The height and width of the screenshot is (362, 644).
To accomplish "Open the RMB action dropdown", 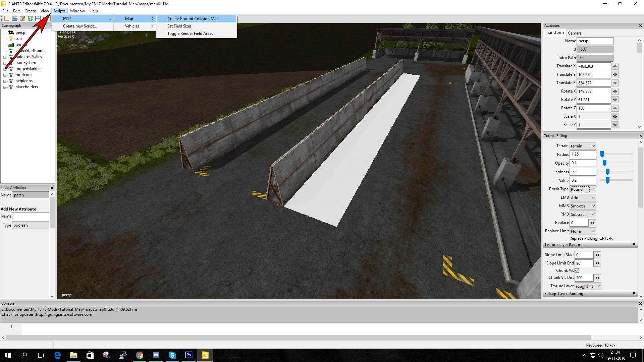I will point(583,215).
